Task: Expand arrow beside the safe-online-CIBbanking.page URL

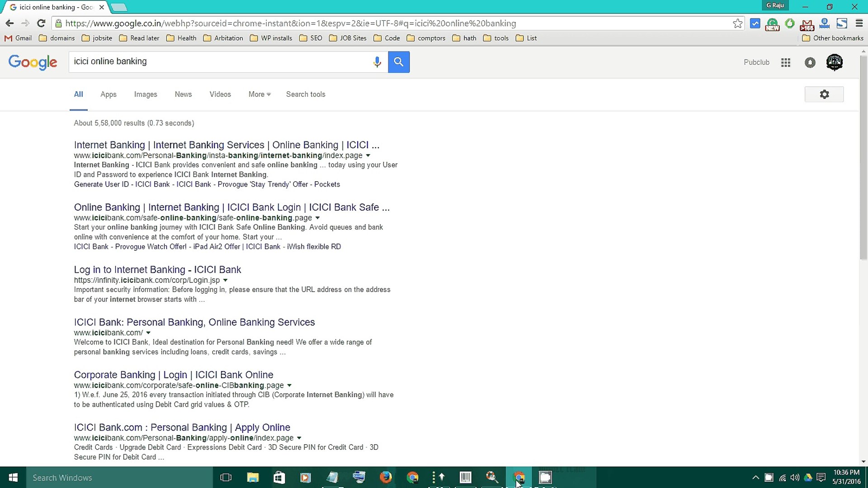Action: [x=289, y=385]
